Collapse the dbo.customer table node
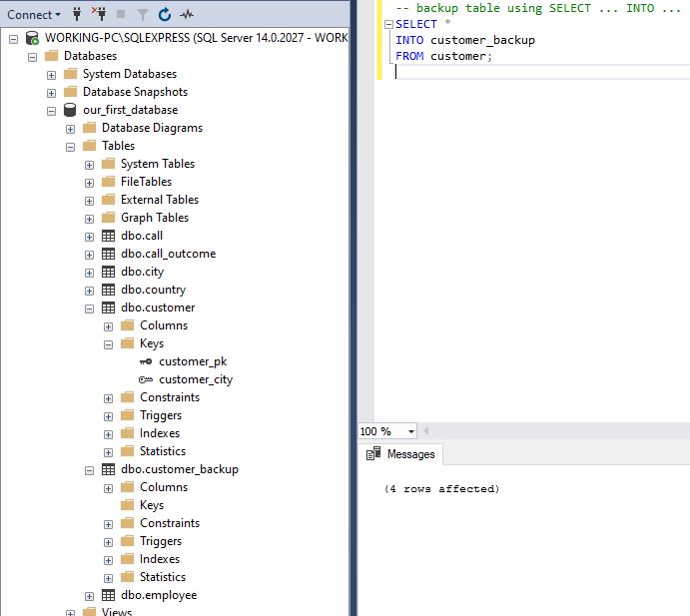Screen dimensions: 690x616 [x=89, y=308]
